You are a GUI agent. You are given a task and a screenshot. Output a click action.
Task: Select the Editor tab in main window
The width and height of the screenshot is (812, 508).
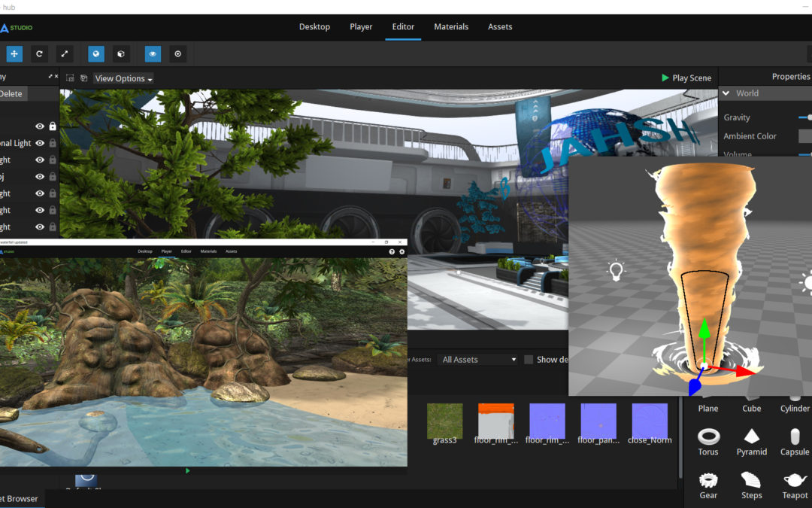coord(403,27)
